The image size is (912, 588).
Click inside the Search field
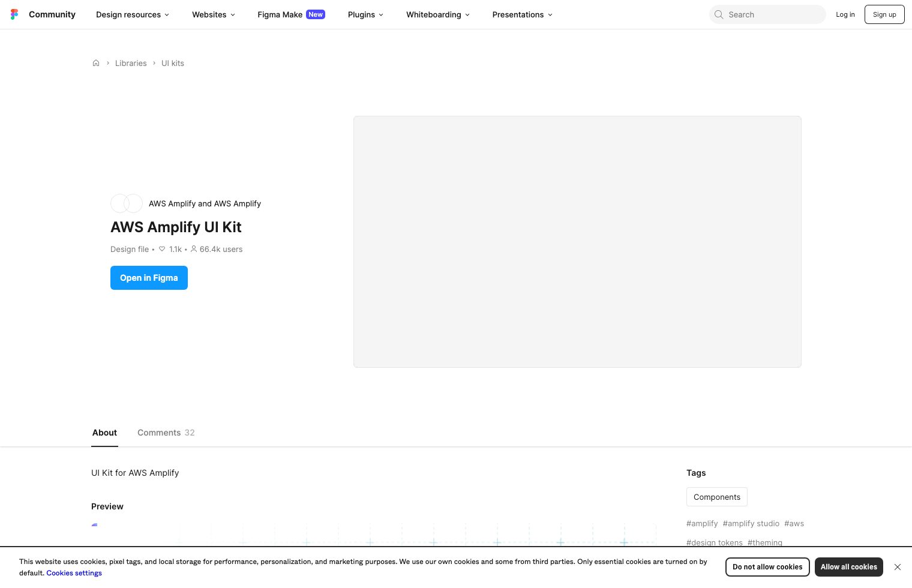click(768, 14)
